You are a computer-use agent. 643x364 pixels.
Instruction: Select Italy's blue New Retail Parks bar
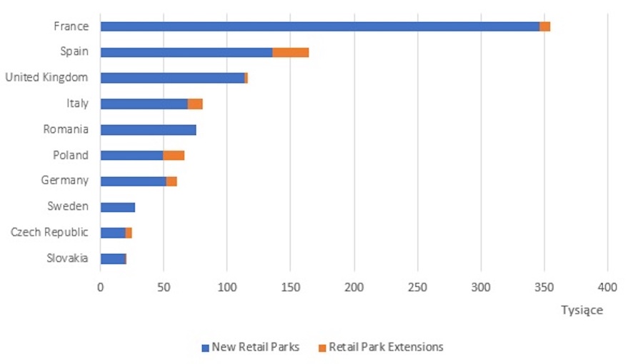tap(144, 104)
